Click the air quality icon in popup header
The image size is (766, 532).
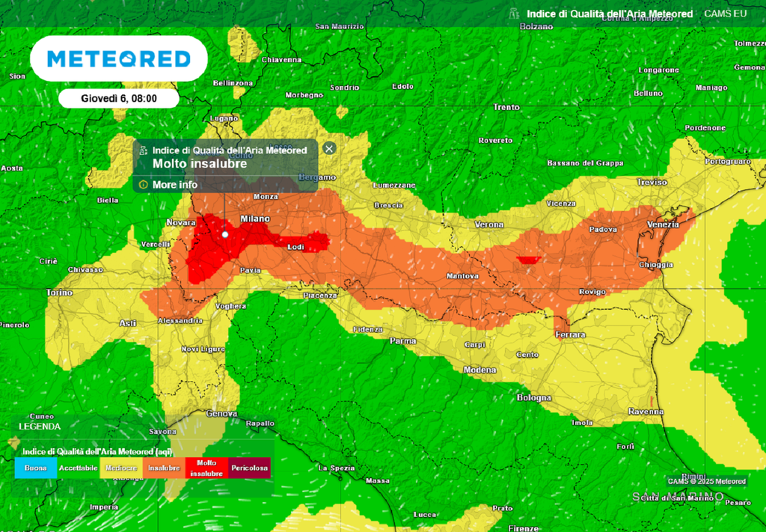143,150
